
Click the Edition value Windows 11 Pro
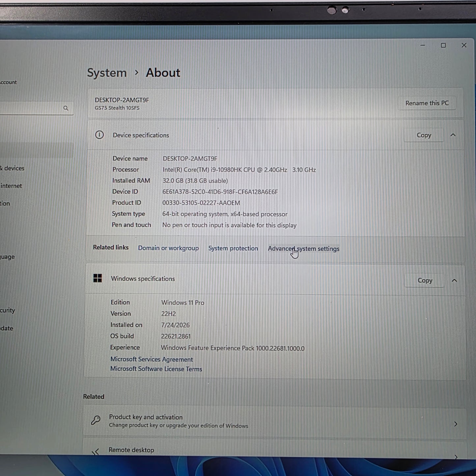(x=183, y=302)
